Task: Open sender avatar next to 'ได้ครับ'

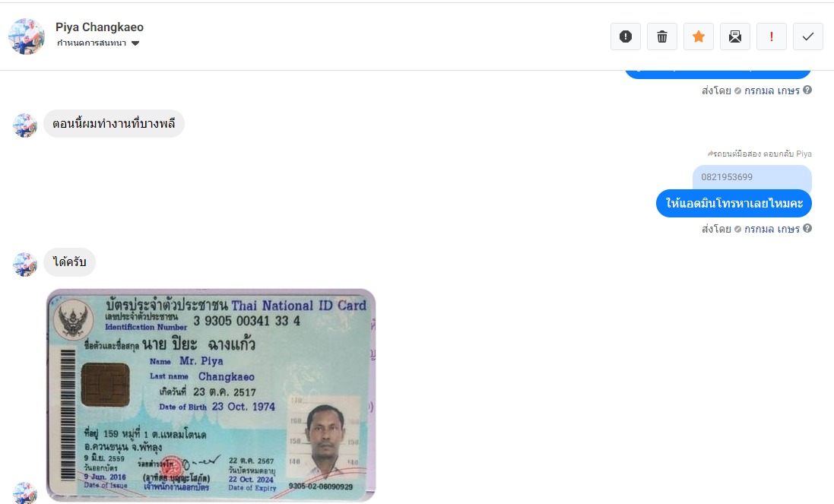Action: click(25, 265)
